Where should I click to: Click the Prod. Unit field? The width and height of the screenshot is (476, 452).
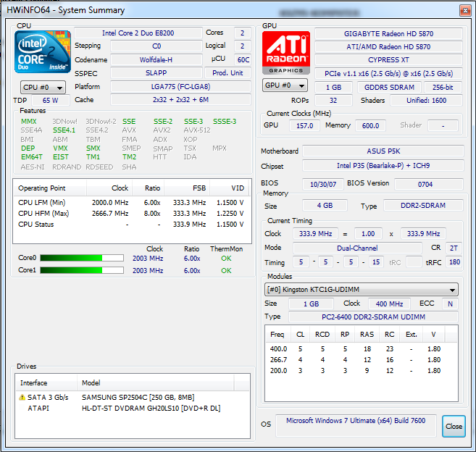[227, 73]
